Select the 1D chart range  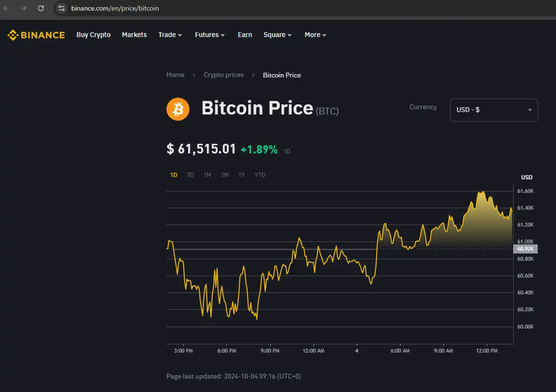(174, 175)
